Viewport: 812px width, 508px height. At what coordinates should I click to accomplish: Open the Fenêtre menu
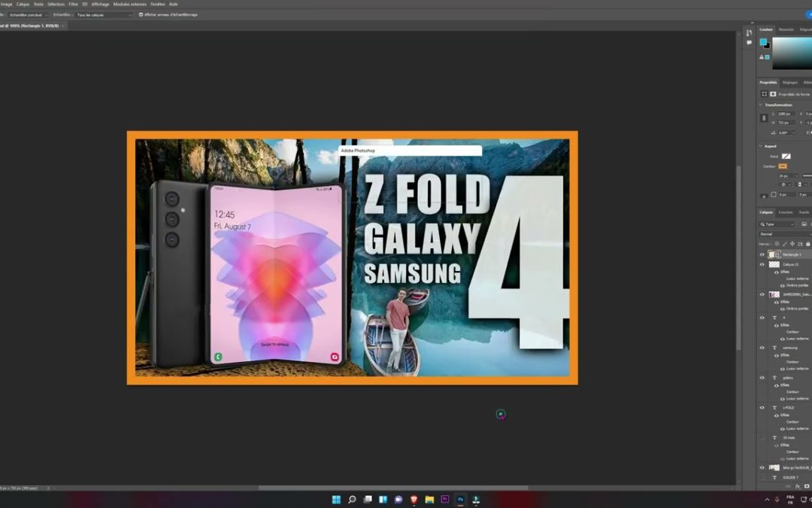tap(157, 5)
